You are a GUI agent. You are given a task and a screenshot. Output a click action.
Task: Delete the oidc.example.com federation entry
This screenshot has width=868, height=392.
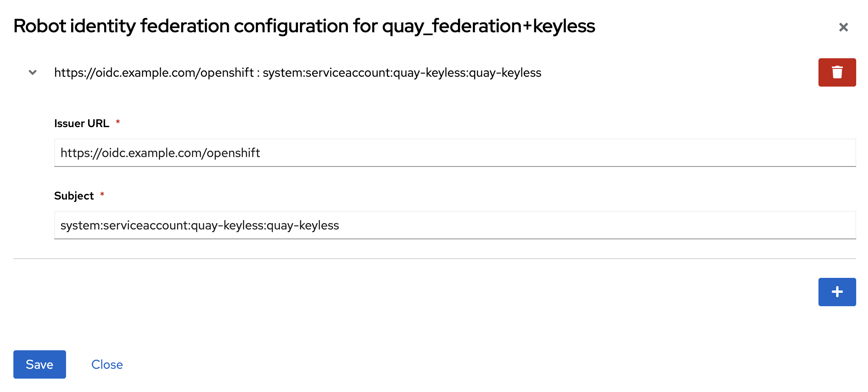pos(837,72)
